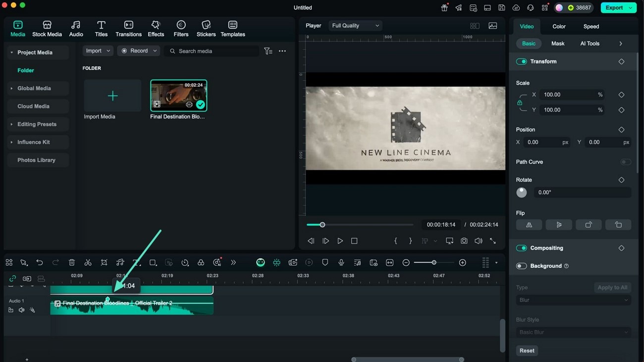
Task: Open cloud upload icon in title bar
Action: coord(516,7)
